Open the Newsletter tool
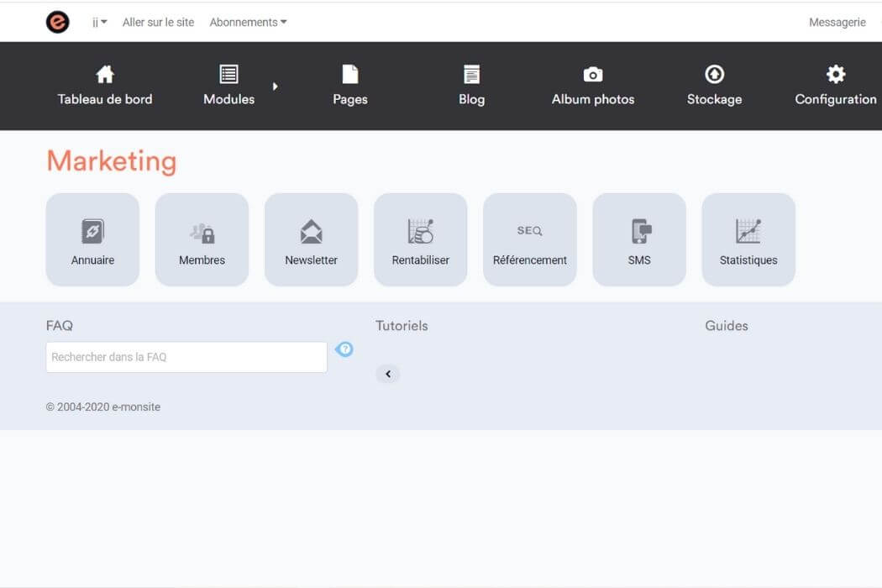 point(311,239)
